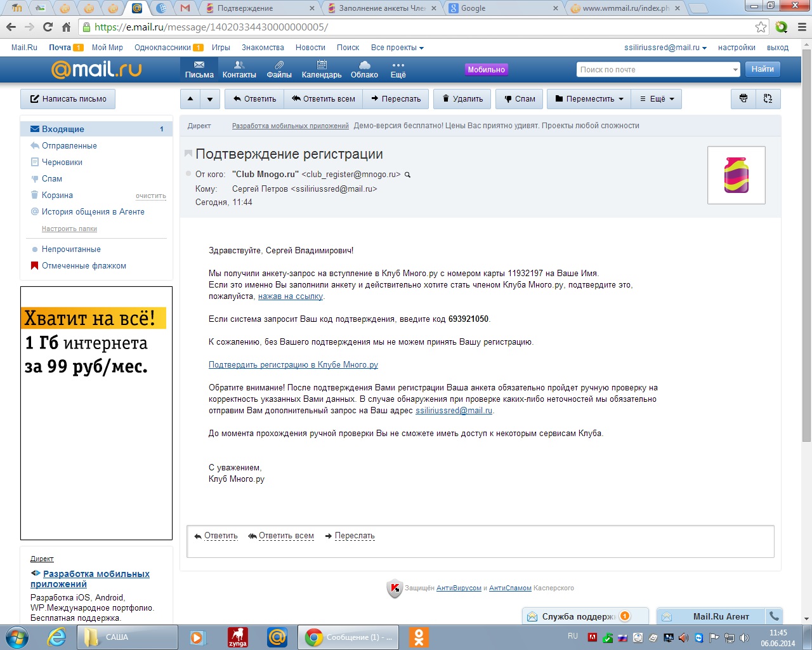Open the Корзина folder
This screenshot has width=812, height=650.
[x=57, y=195]
